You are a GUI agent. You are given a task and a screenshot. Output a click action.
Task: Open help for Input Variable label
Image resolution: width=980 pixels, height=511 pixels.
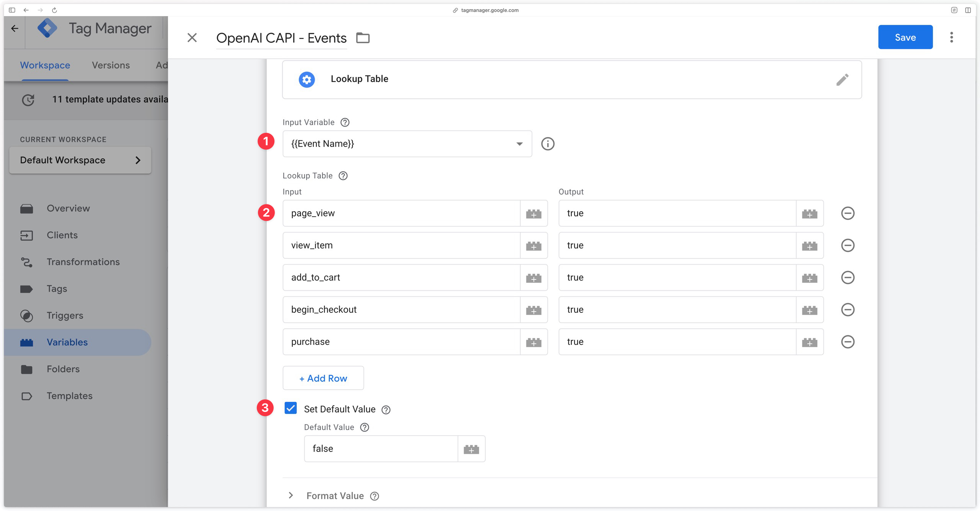pos(345,122)
